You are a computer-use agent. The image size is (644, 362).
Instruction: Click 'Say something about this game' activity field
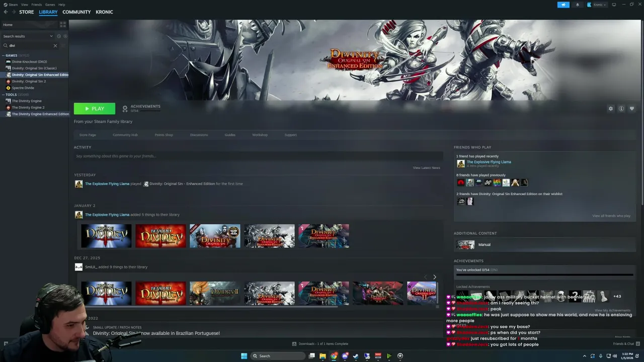click(259, 156)
